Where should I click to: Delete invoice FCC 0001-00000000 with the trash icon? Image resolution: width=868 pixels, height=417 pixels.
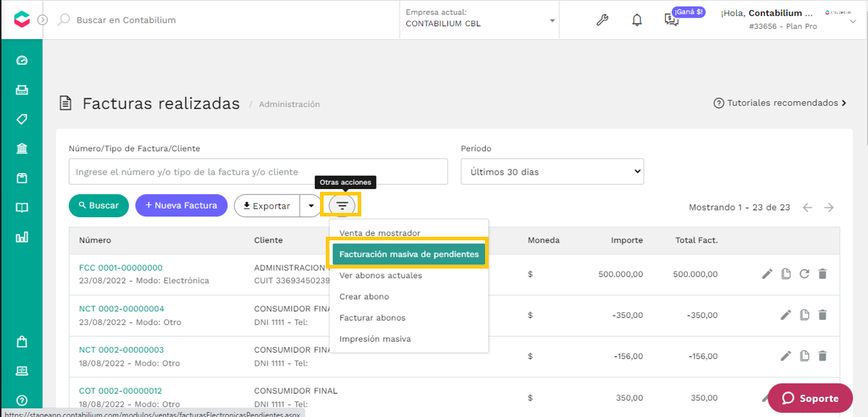822,274
